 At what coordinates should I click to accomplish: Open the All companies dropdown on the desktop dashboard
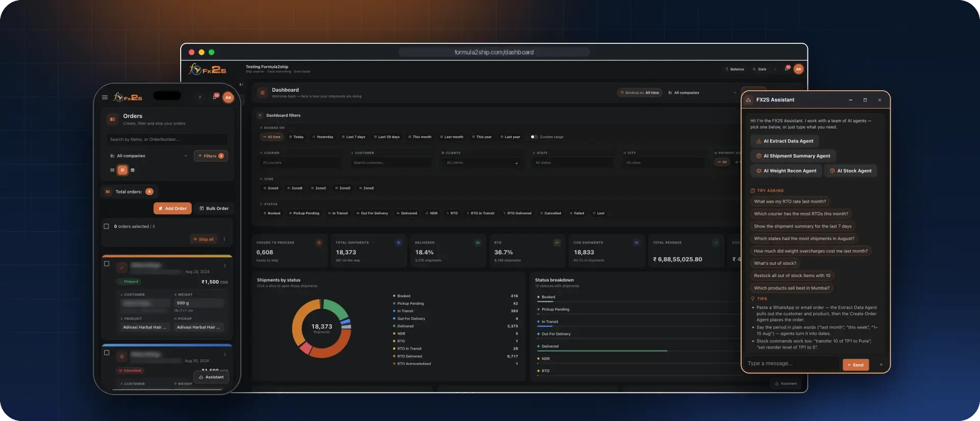702,93
